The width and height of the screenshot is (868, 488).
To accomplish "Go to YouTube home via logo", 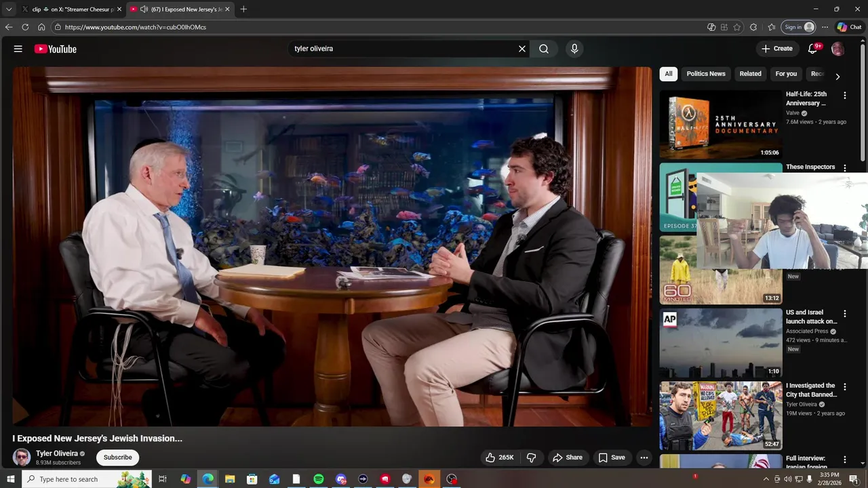I will click(55, 49).
